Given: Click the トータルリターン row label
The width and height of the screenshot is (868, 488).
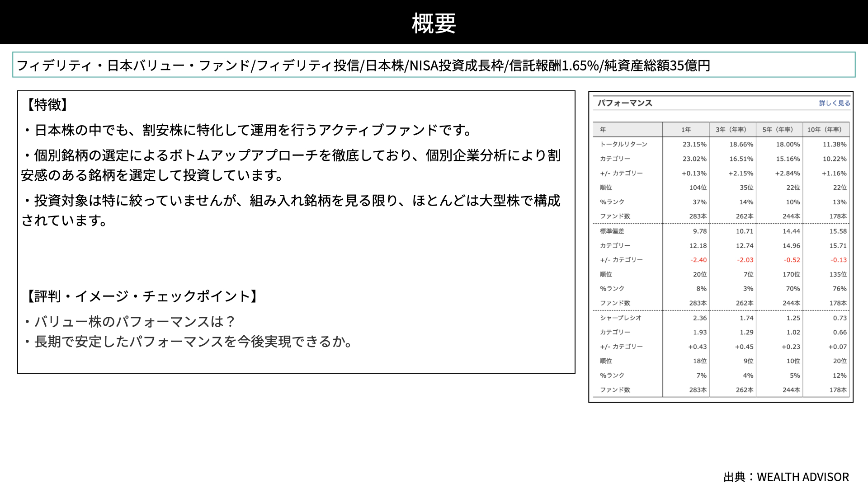Looking at the screenshot, I should tap(623, 144).
